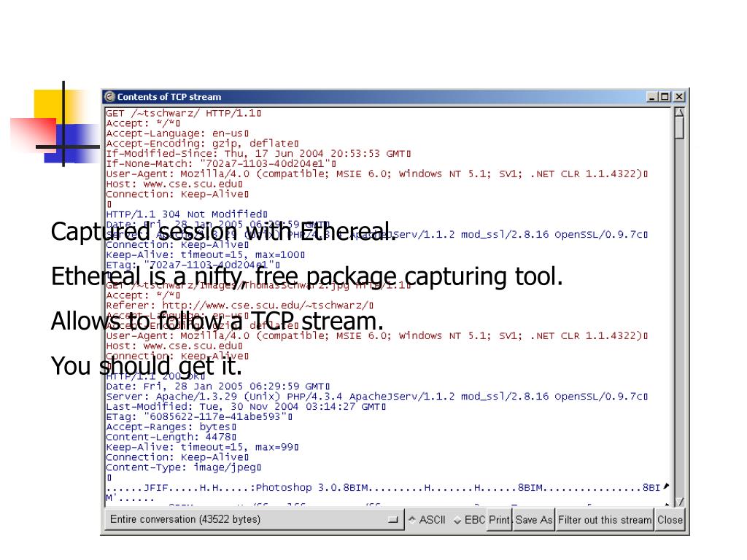Click the vertical scrollbar thumb
747x560 pixels.
point(679,128)
